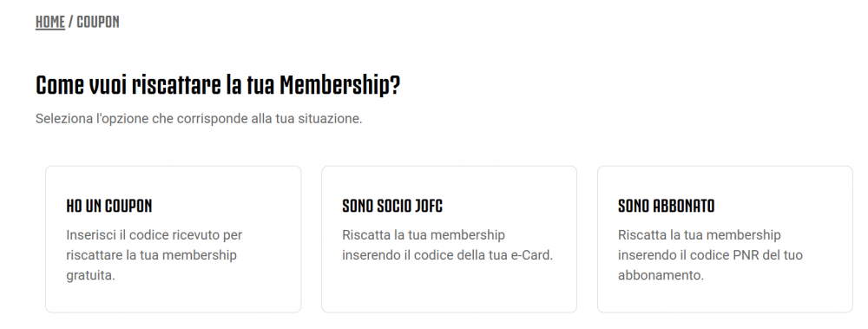Pick the SONO ABBONATO membership card
This screenshot has height=329, width=868.
[725, 240]
